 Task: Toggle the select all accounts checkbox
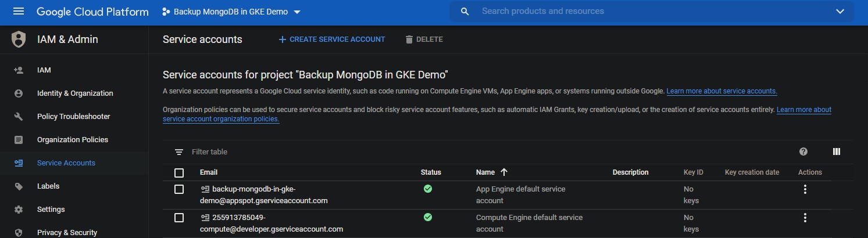click(x=179, y=172)
